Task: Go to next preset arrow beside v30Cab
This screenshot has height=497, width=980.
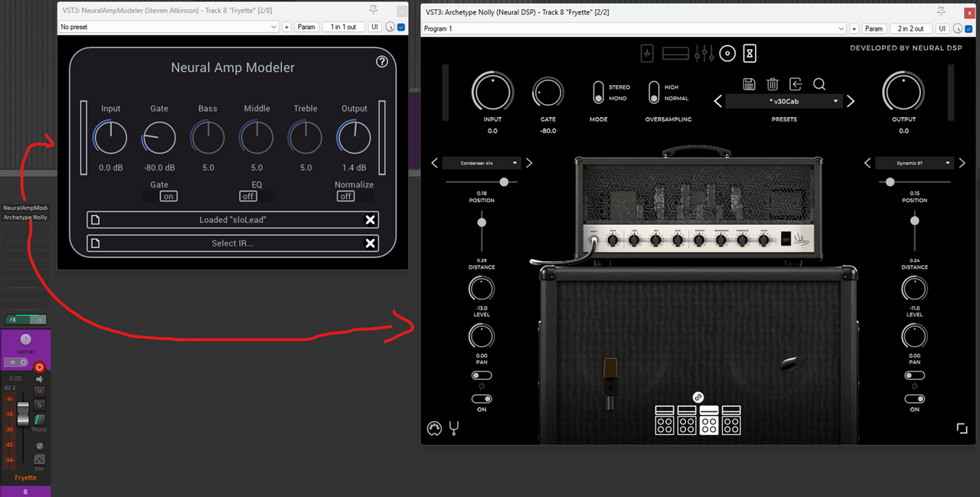Action: (850, 101)
